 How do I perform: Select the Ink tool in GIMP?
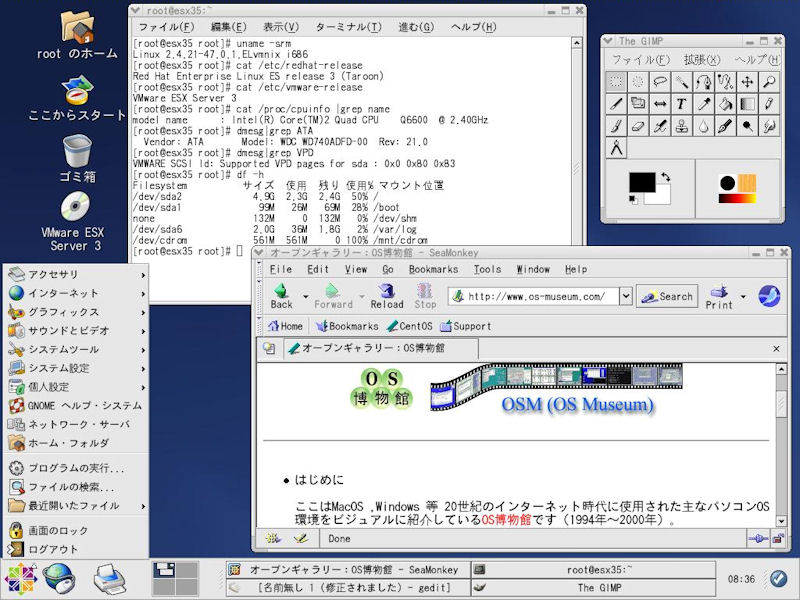(726, 126)
